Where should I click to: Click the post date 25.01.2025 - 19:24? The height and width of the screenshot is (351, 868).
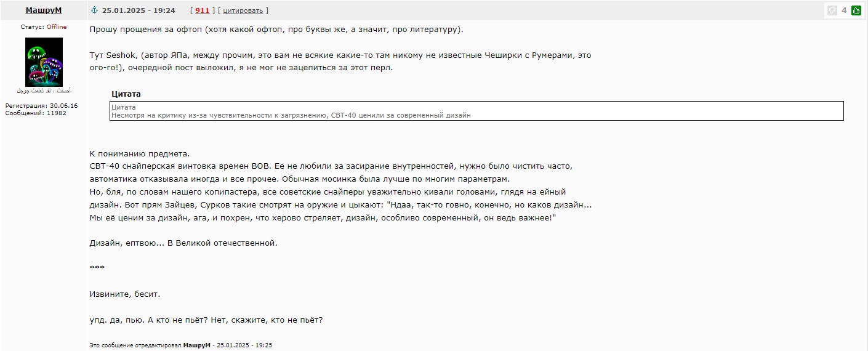pos(139,10)
